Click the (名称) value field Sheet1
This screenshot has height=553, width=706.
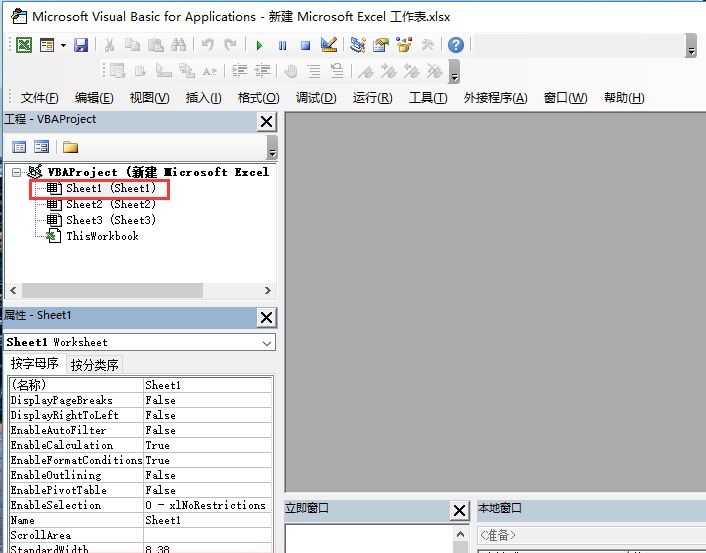click(208, 385)
